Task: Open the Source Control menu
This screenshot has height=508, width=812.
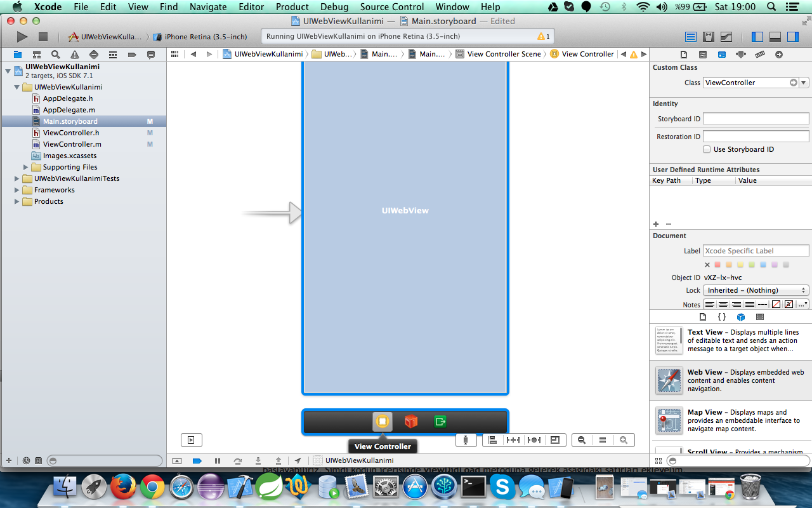Action: pyautogui.click(x=392, y=7)
